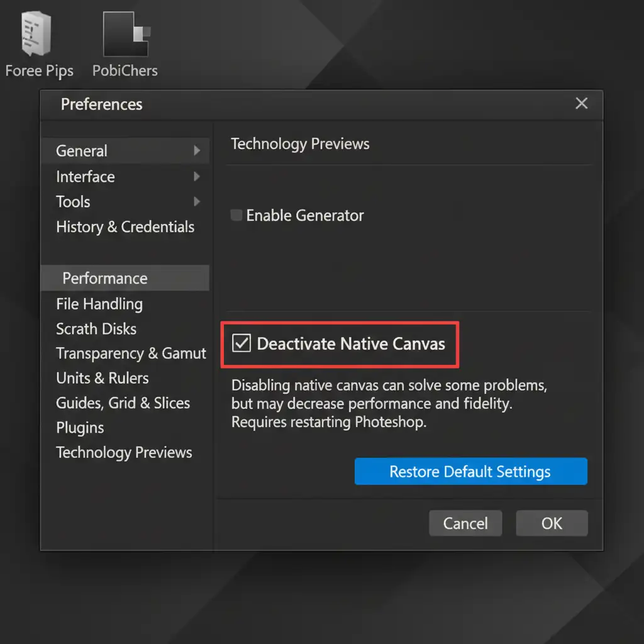Image resolution: width=644 pixels, height=644 pixels.
Task: Close the Preferences dialog
Action: click(581, 104)
